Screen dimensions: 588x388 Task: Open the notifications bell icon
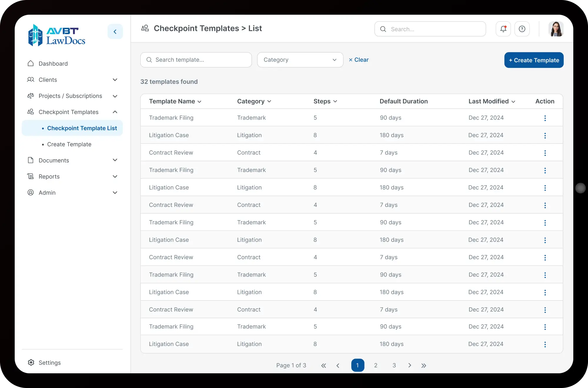click(503, 29)
